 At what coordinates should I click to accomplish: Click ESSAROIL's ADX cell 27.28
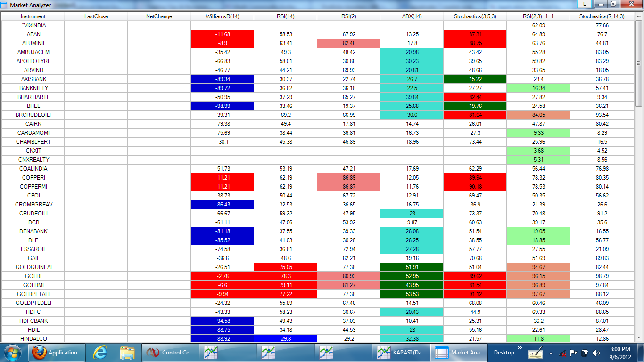tap(412, 249)
